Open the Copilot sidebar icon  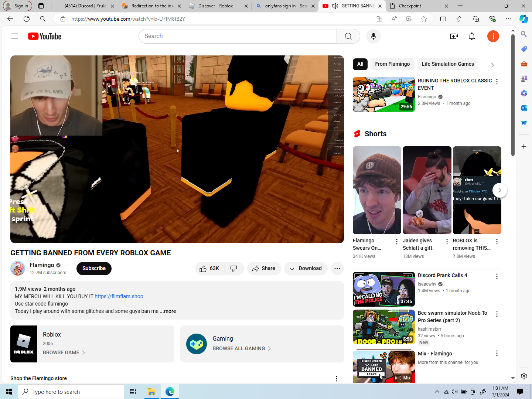[524, 19]
